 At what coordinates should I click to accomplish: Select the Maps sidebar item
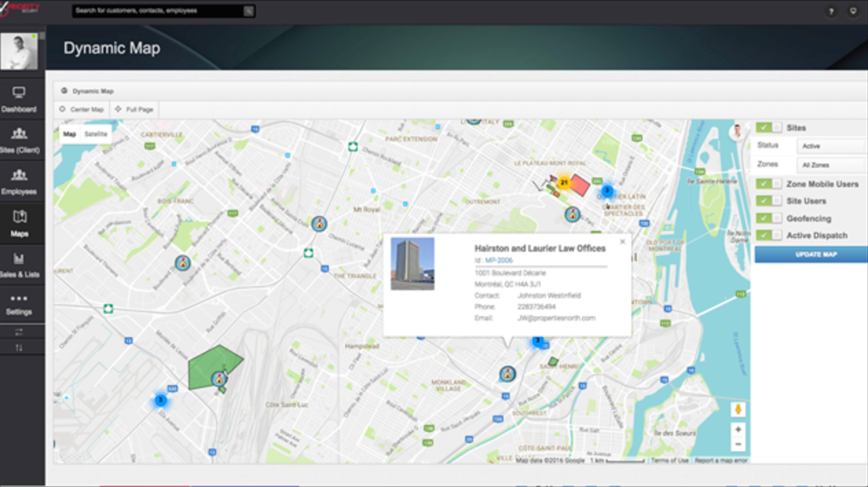click(x=19, y=224)
